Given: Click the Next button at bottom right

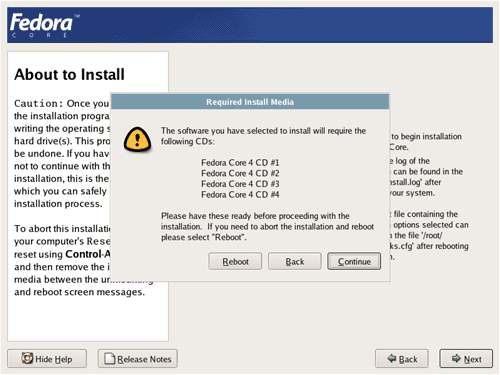Looking at the screenshot, I should click(x=466, y=359).
